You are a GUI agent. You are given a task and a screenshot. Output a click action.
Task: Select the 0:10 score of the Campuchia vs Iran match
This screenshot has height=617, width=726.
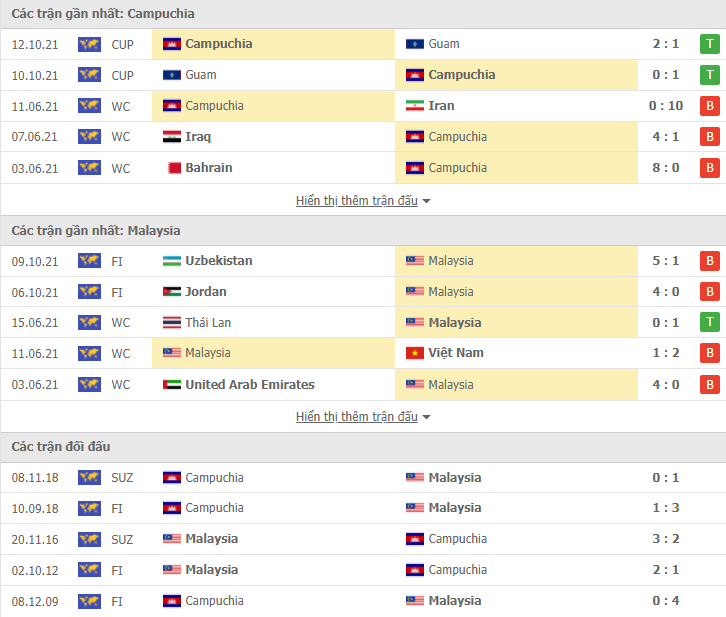[665, 106]
